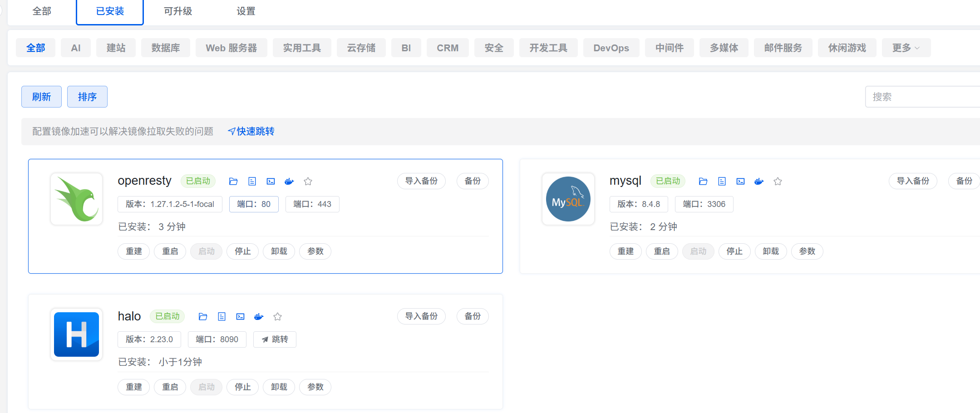Click the 快速跳转 link
The width and height of the screenshot is (980, 413).
[251, 132]
